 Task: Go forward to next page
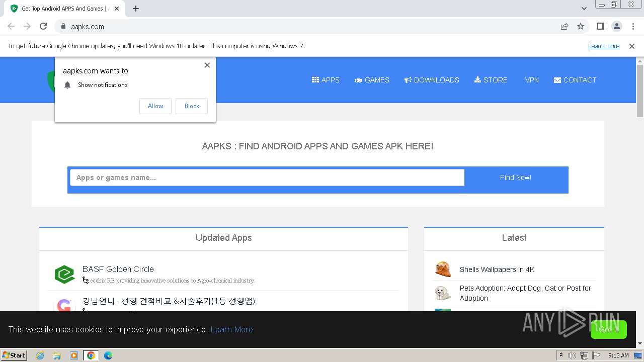(27, 26)
